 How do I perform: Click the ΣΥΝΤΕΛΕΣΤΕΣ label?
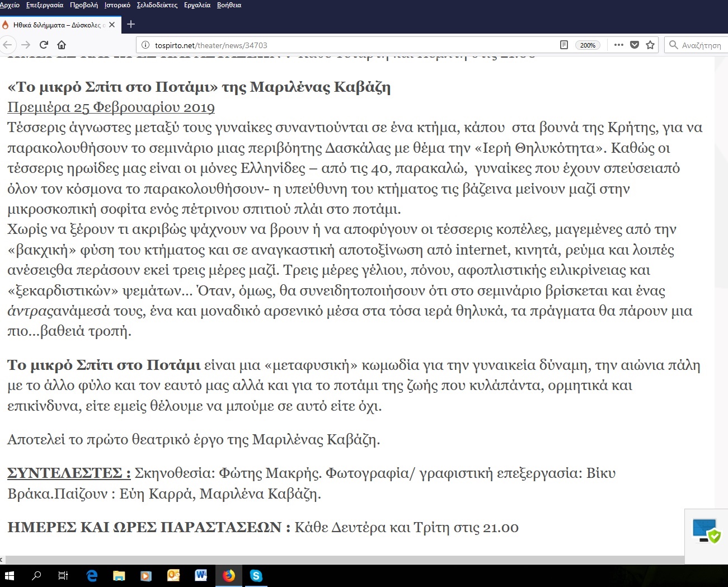coord(69,473)
